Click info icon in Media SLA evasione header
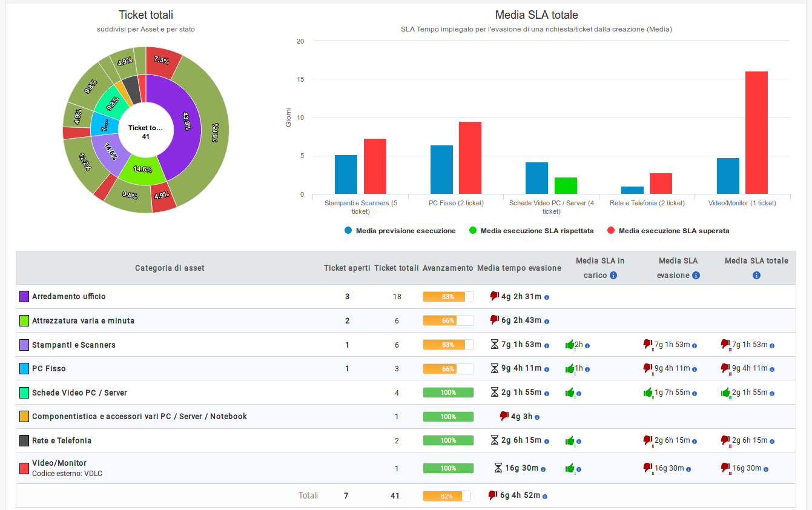The height and width of the screenshot is (510, 812). click(x=696, y=276)
